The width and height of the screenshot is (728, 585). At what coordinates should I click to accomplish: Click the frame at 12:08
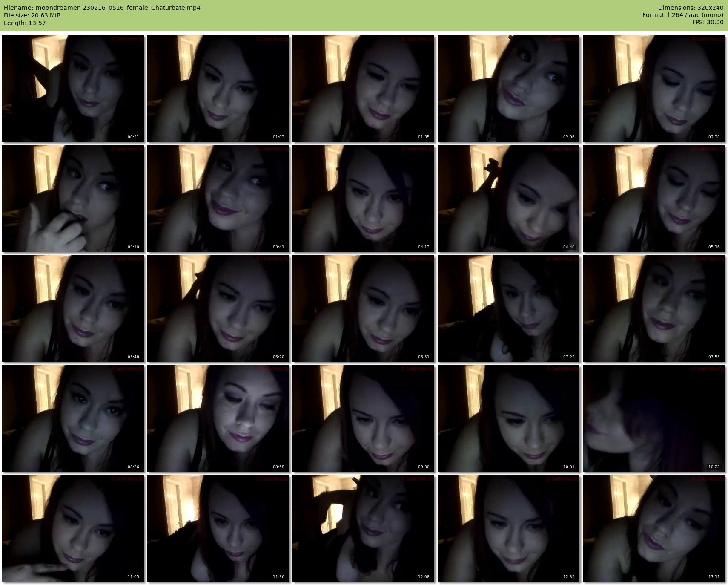point(364,528)
